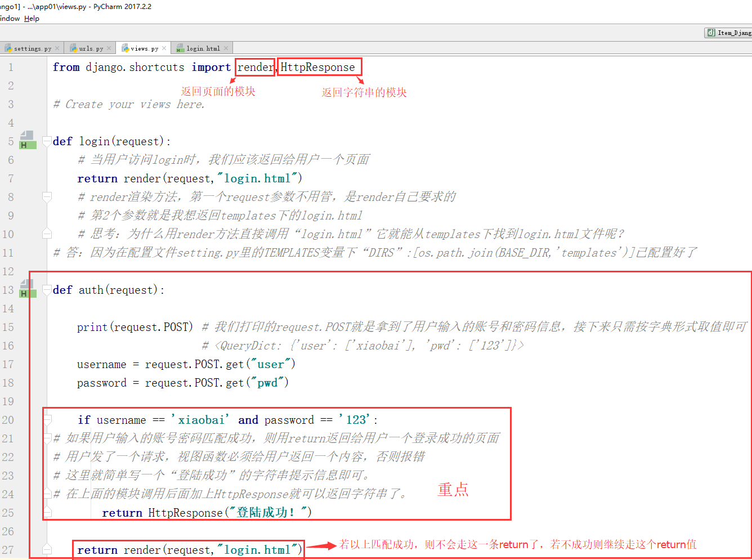Click the '# Create your views here.' comment
Screen dimensions: 752x560
coord(129,104)
